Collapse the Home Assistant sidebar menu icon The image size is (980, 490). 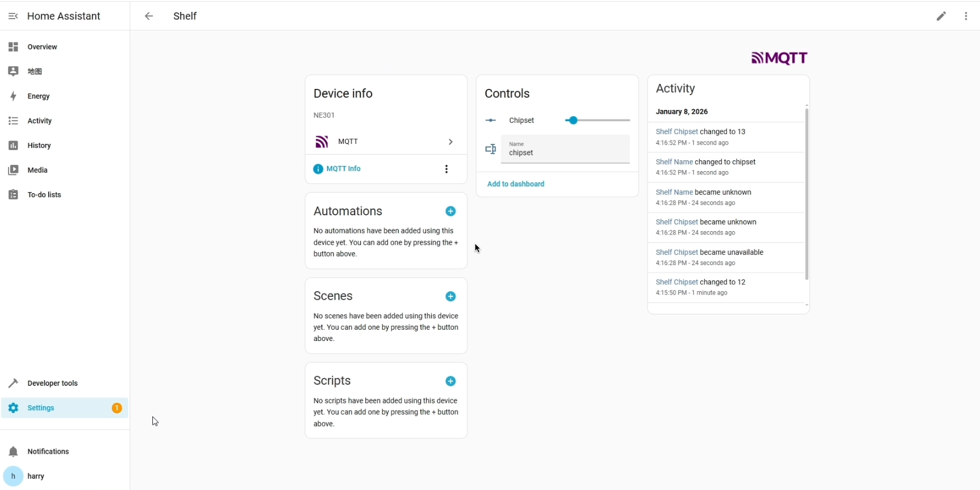coord(13,16)
